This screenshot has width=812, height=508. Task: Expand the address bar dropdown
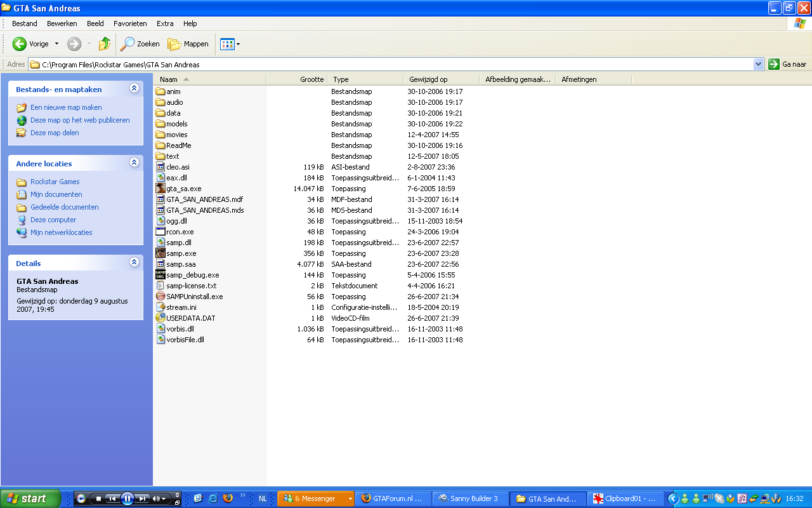tap(758, 64)
